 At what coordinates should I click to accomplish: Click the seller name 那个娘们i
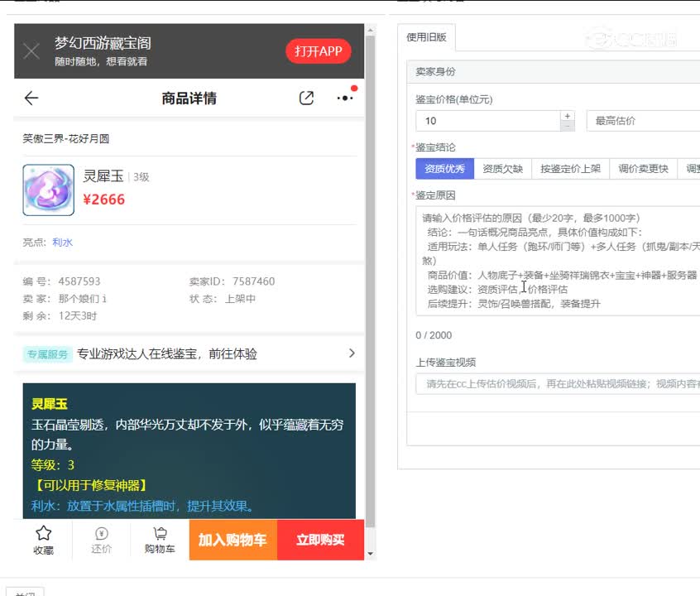[x=83, y=299]
